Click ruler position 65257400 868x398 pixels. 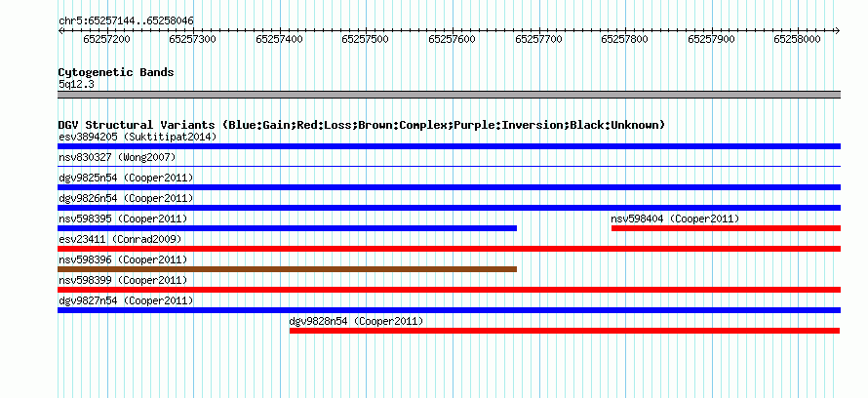(280, 39)
